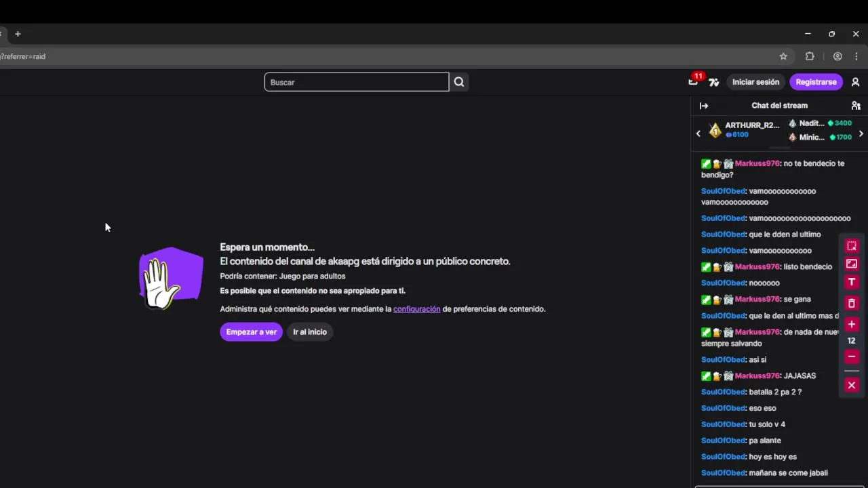This screenshot has width=868, height=488.
Task: Click Markuss976 in 'se gana' message
Action: 757,300
